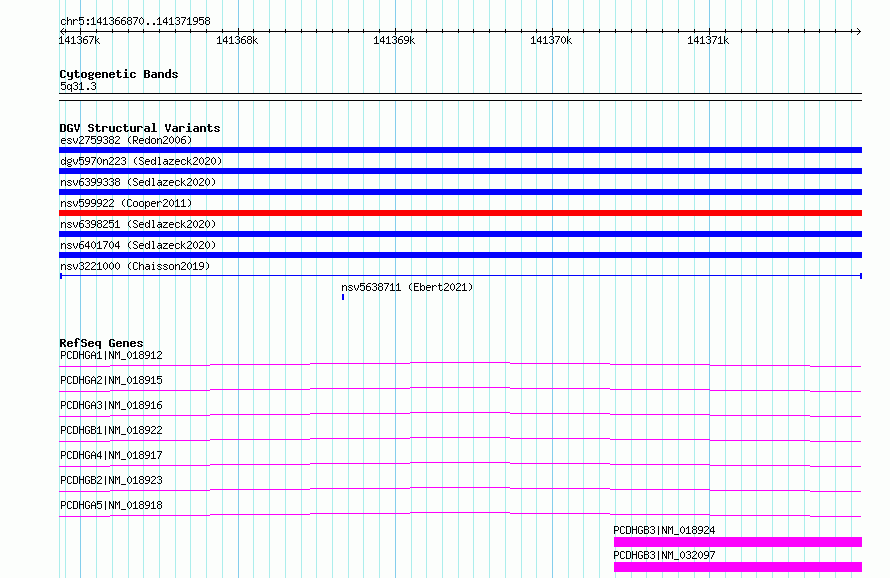This screenshot has width=890, height=578.
Task: Select gene PCDHGB3|NM_018924 label
Action: [x=664, y=530]
